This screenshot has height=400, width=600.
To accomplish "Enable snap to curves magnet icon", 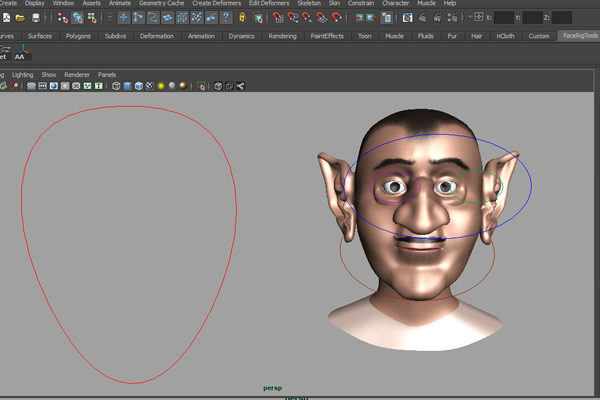I will point(293,18).
